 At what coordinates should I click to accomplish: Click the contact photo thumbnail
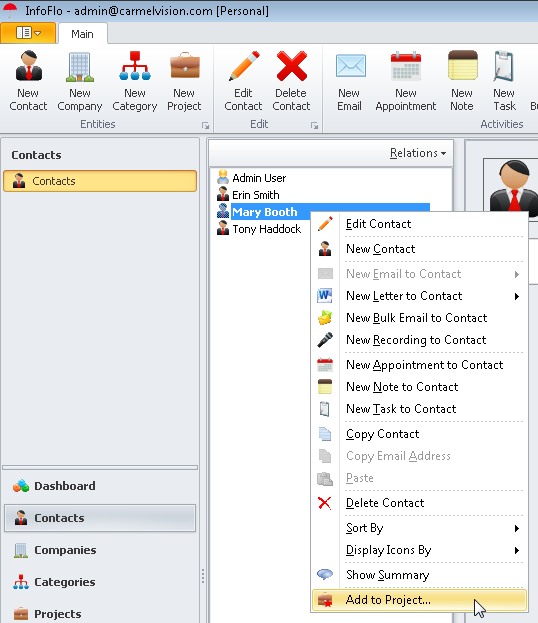[x=513, y=185]
